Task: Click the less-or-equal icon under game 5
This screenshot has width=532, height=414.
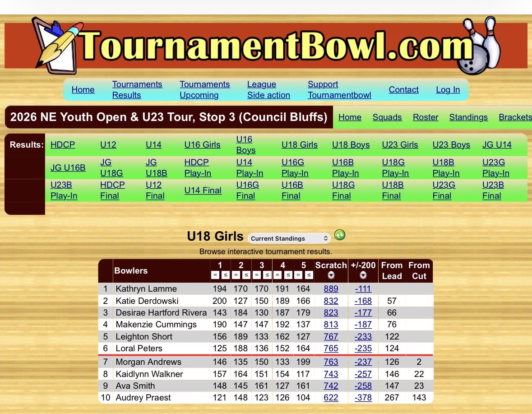Action: coord(309,275)
